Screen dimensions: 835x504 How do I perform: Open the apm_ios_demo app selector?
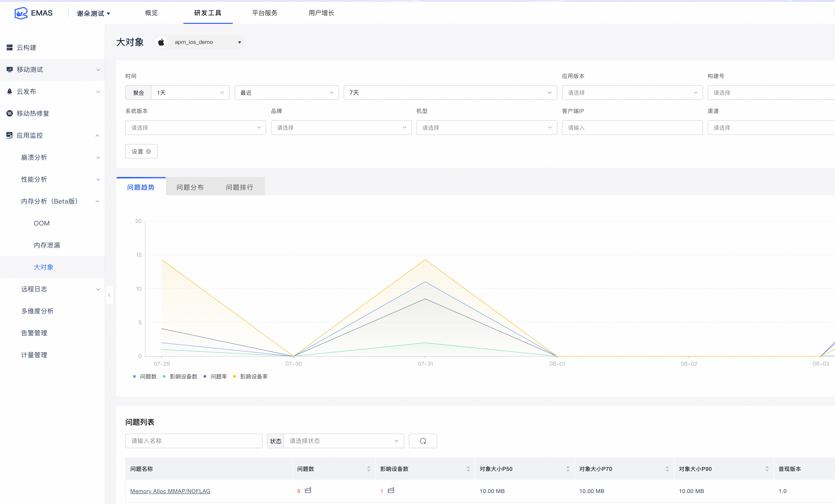click(200, 42)
